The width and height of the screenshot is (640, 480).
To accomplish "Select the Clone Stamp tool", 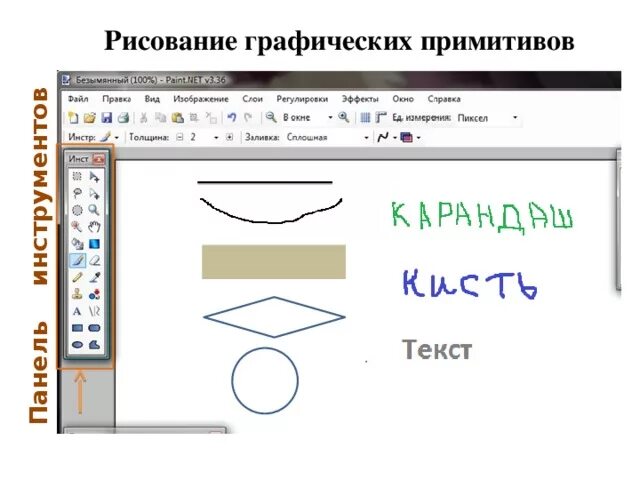I will (77, 294).
